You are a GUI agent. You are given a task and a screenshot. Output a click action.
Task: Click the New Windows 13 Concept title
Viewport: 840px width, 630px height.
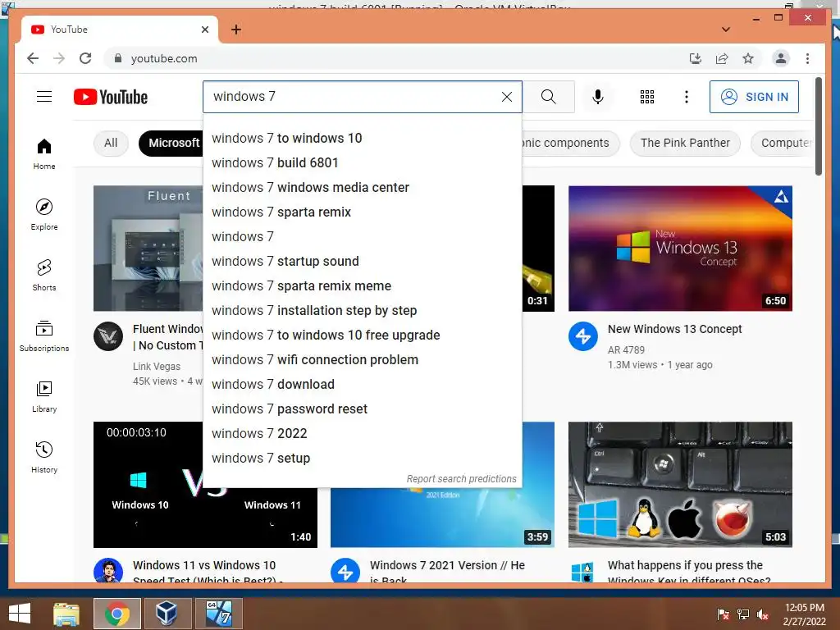pyautogui.click(x=674, y=329)
